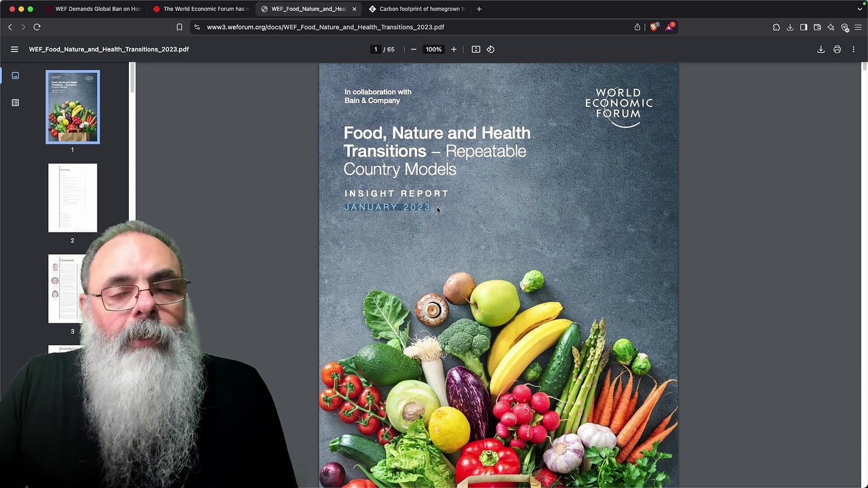This screenshot has width=868, height=488.
Task: Fit PDF page to width
Action: 476,49
